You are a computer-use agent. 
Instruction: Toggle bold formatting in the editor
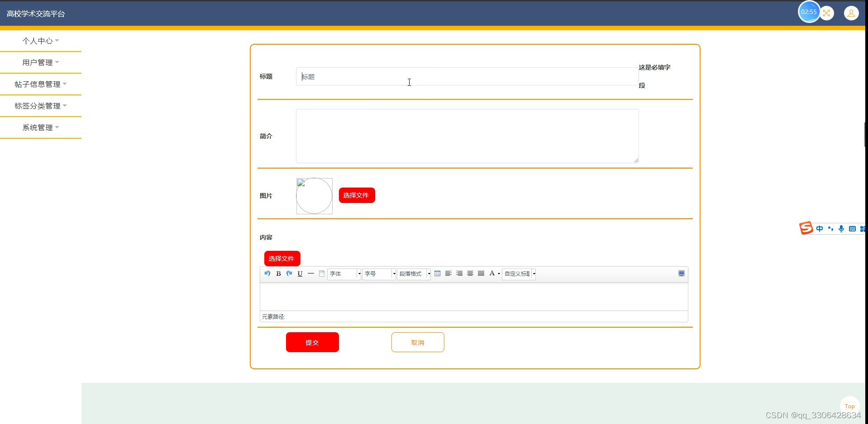click(278, 273)
